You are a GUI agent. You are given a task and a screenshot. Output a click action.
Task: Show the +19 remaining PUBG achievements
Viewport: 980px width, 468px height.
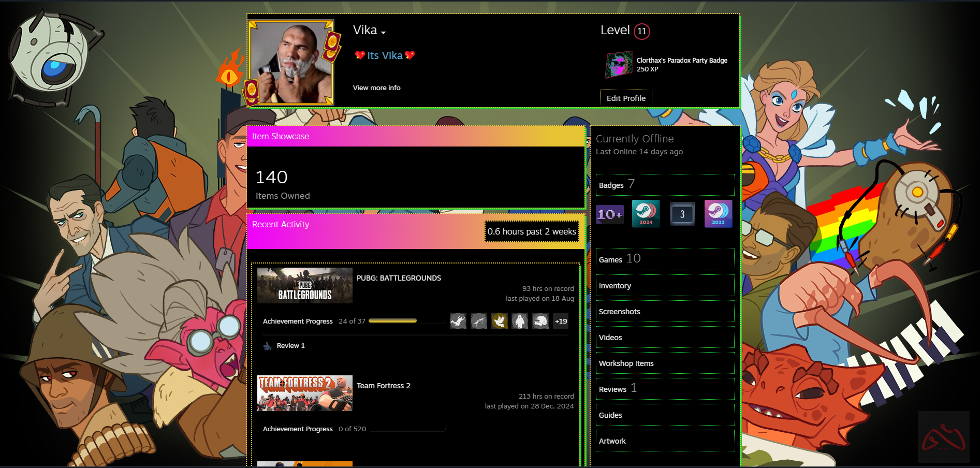pos(561,321)
